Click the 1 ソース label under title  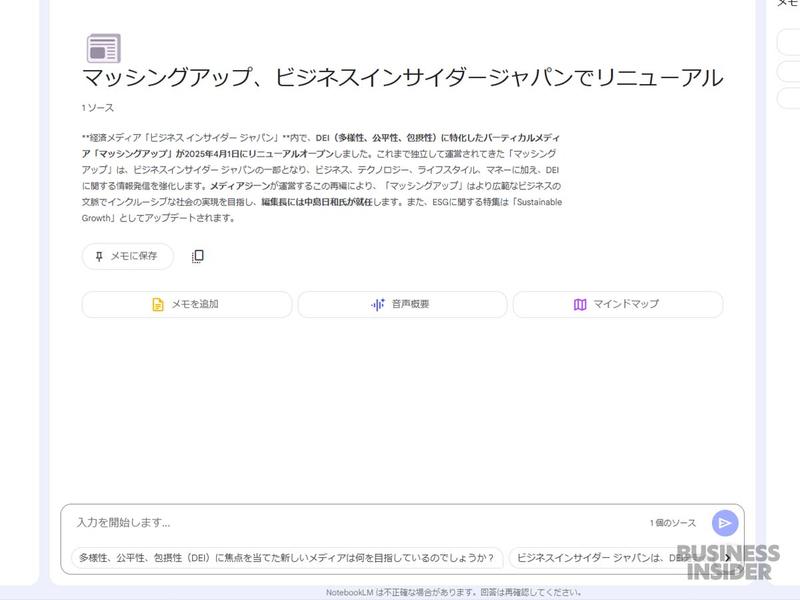pyautogui.click(x=97, y=108)
